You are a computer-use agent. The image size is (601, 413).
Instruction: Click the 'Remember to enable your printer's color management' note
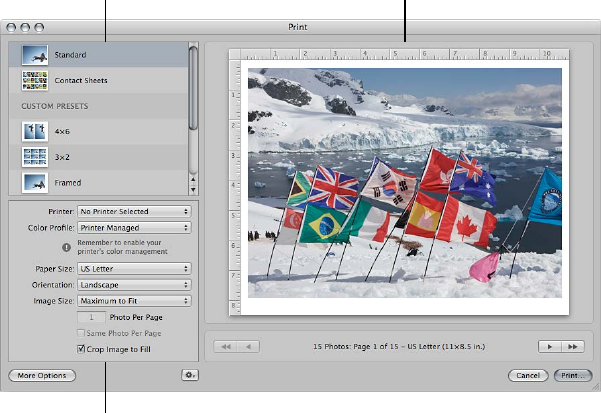point(122,247)
